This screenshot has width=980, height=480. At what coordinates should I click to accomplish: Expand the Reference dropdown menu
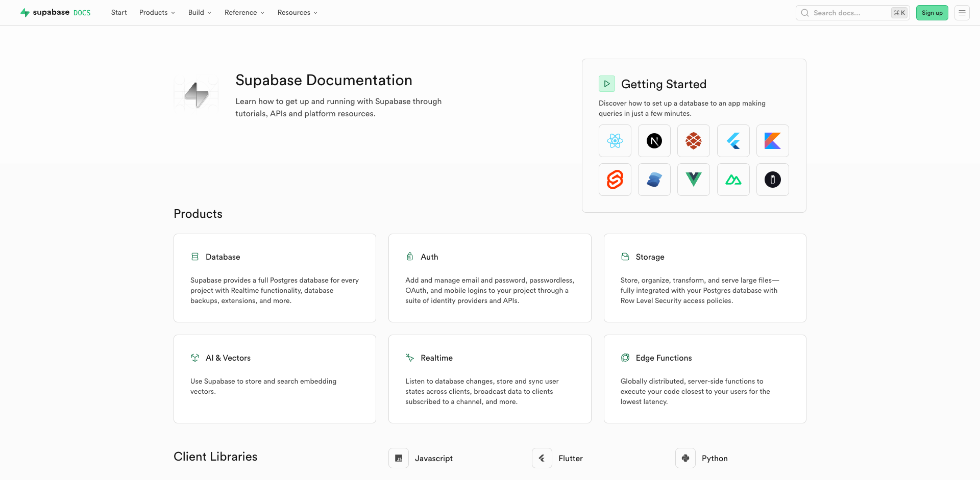click(244, 13)
